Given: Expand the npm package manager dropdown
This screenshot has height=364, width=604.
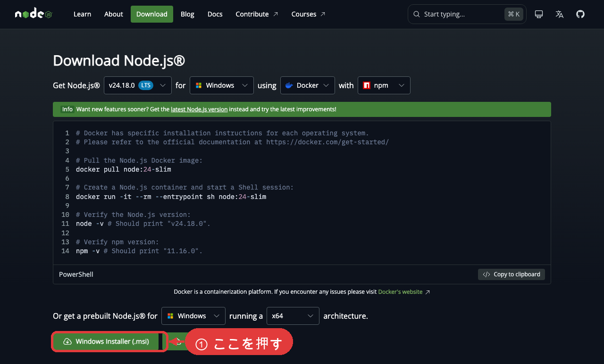Looking at the screenshot, I should [x=384, y=85].
